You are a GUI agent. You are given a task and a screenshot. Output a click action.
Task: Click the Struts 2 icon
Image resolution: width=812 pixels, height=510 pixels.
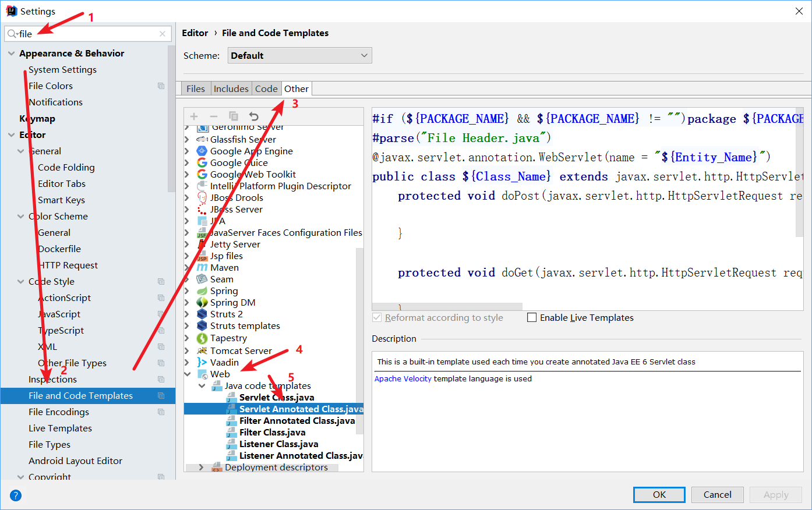coord(202,314)
